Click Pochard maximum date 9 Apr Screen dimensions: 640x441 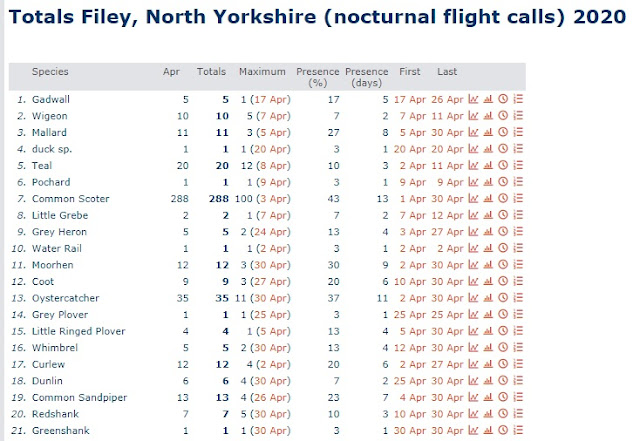(x=276, y=180)
